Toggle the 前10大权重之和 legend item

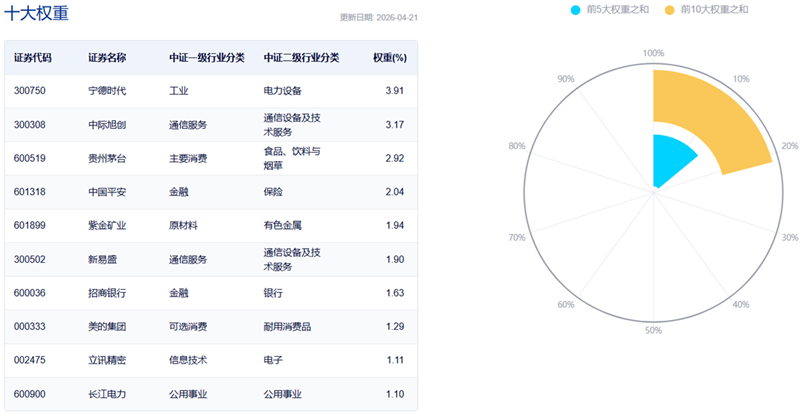tap(706, 9)
